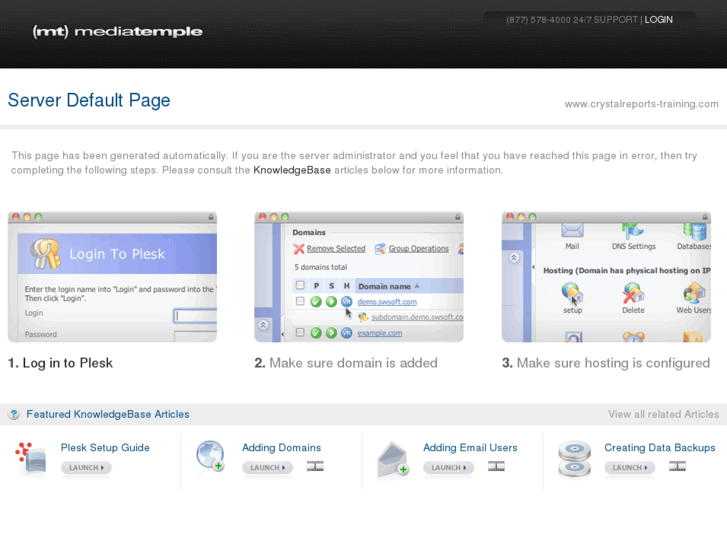Open Featured KnowledgeBase Articles heading

tap(108, 414)
